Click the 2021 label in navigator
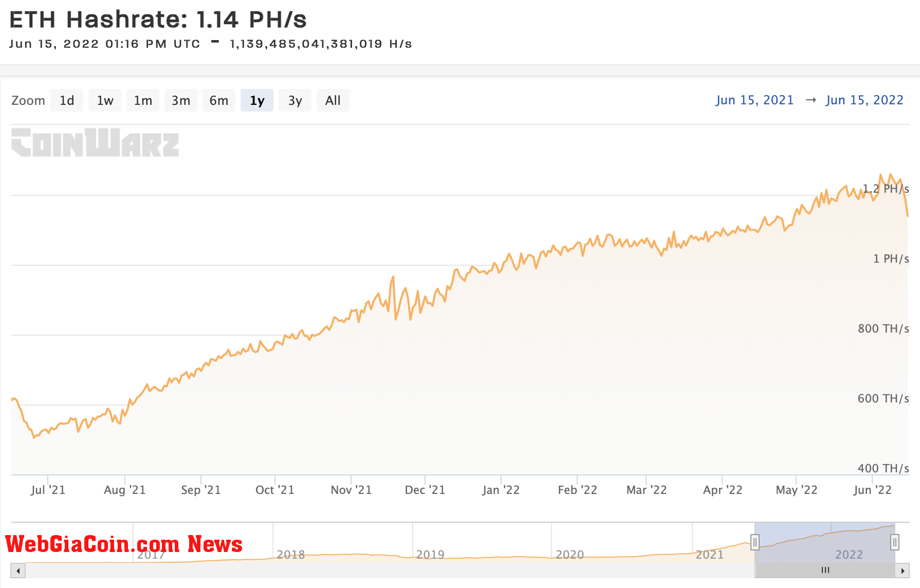 pos(710,555)
